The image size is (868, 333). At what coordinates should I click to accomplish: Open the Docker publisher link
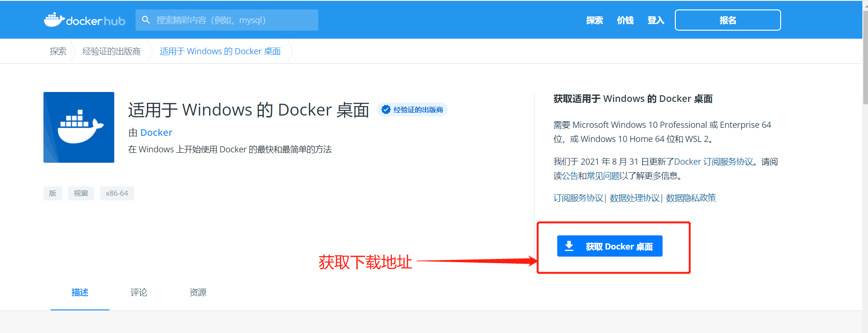point(156,133)
